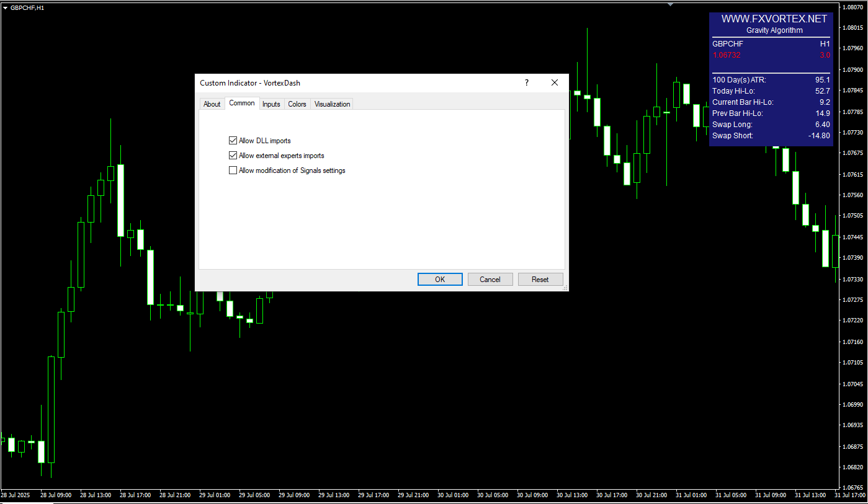Uncheck Allow DLL imports
The width and height of the screenshot is (868, 504).
233,141
